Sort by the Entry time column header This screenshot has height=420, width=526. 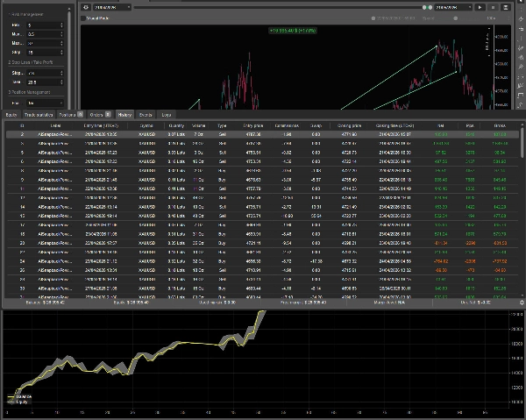click(x=101, y=125)
